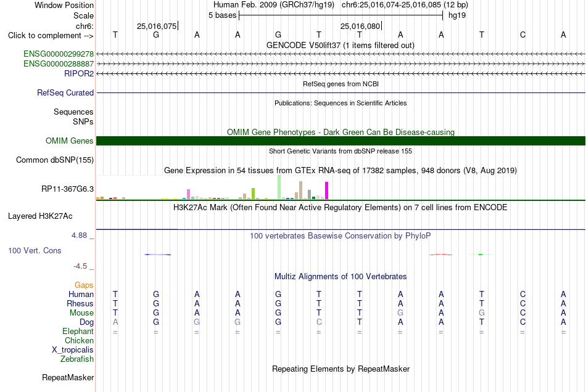Screen dimensions: 586x392
Task: Click the 4.88 PhyloP upper scale value
Action: click(x=79, y=235)
